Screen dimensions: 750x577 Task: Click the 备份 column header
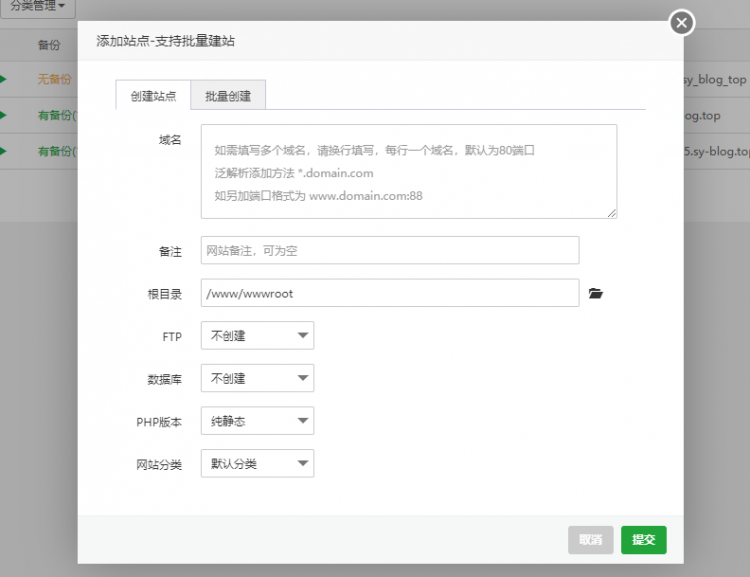[49, 45]
